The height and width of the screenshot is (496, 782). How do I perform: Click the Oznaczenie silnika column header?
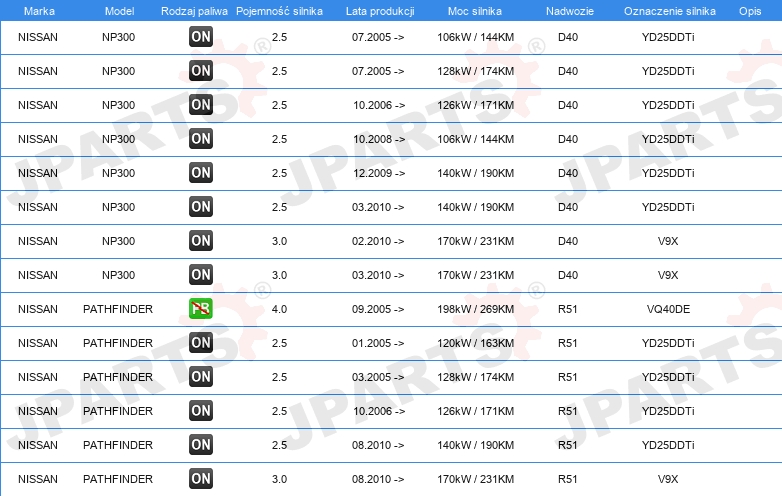pyautogui.click(x=670, y=11)
